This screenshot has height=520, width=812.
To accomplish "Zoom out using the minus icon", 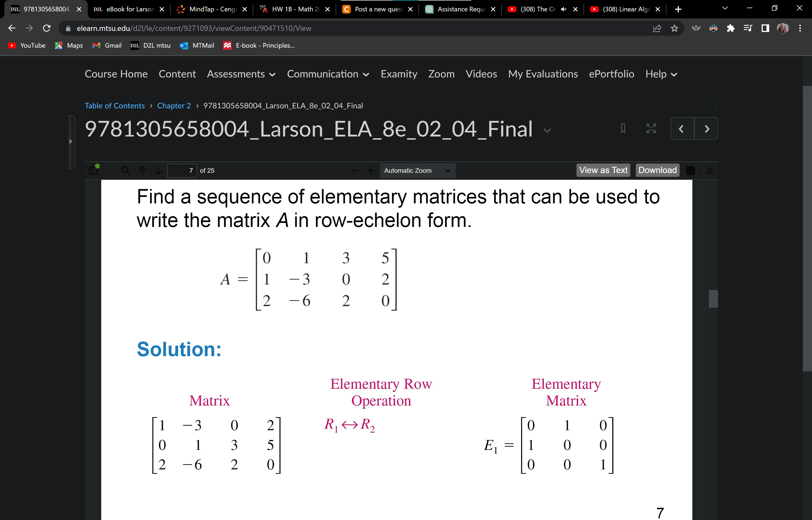I will (355, 170).
